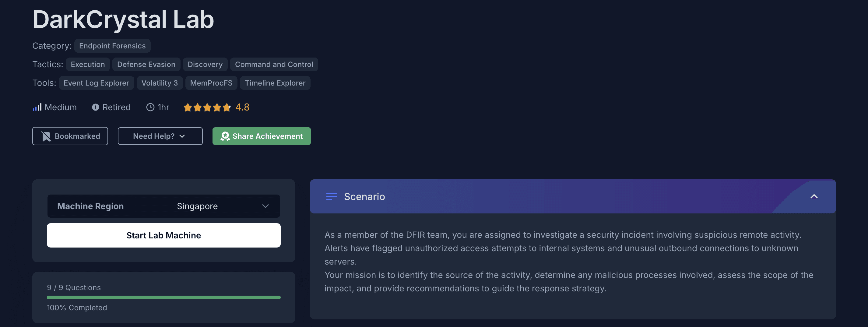Click the Share Achievement button

[262, 136]
